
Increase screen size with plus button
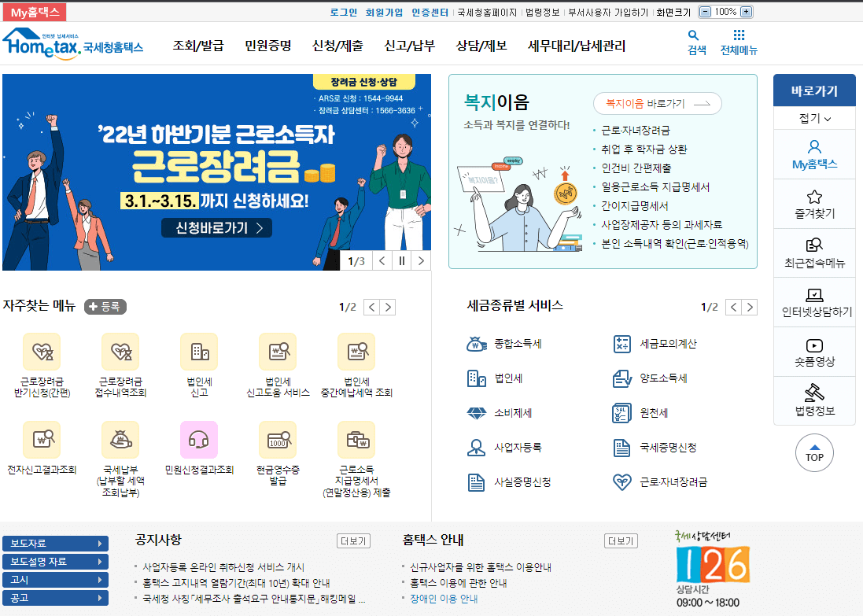pyautogui.click(x=746, y=12)
